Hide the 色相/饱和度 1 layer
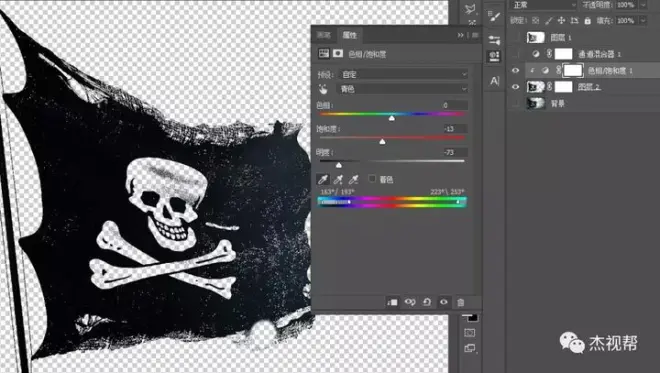 coord(515,71)
